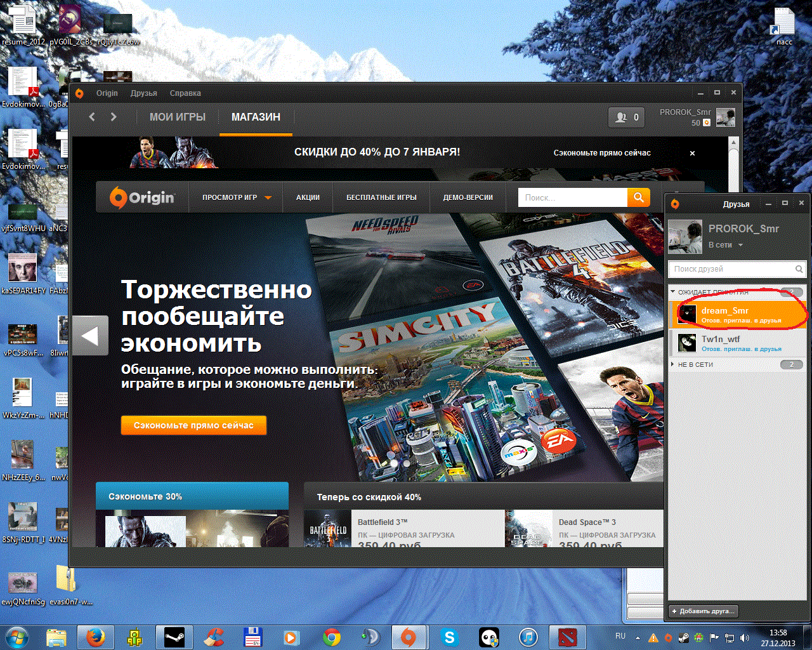
Task: Select the resume_2012 desktop file
Action: [x=23, y=25]
